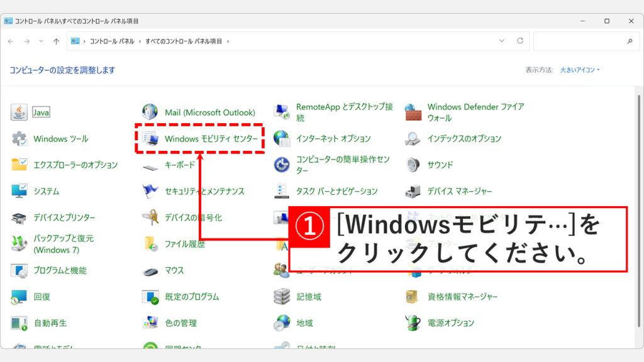The image size is (644, 362).
Task: Open the Windows モビリティ センター icon
Action: [150, 139]
